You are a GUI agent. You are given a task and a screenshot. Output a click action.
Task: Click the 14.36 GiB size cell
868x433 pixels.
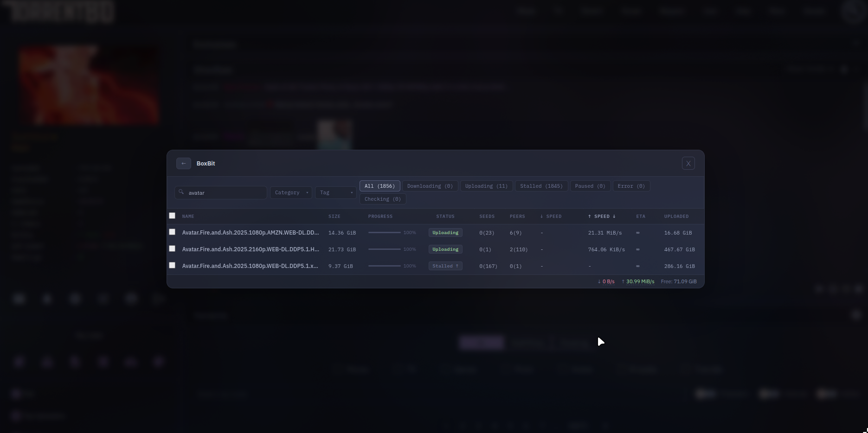[x=342, y=233]
